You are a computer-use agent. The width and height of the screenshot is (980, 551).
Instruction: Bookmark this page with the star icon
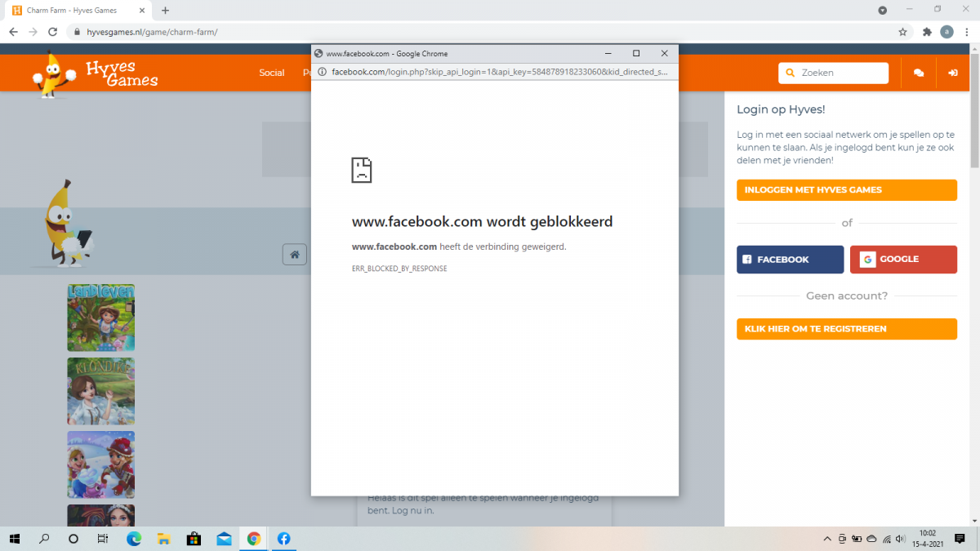tap(902, 32)
